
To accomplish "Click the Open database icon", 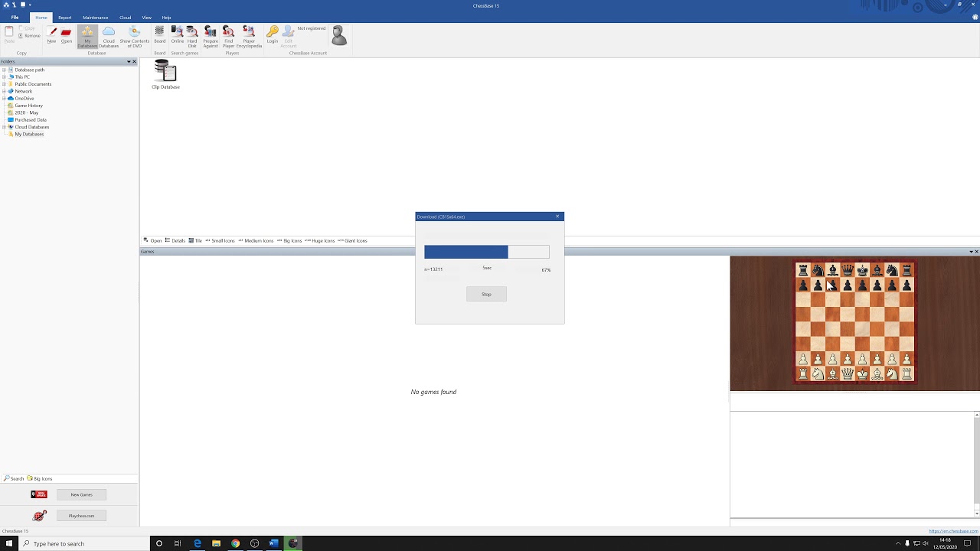I will point(67,35).
